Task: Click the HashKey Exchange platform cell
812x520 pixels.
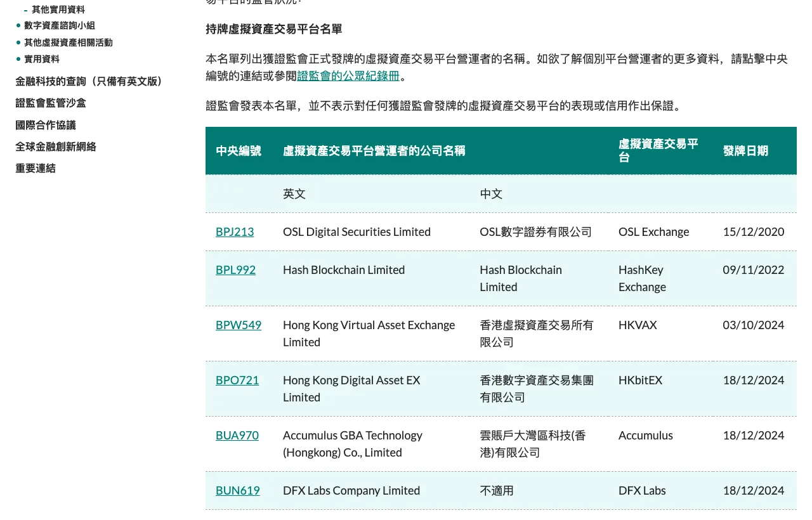Action: tap(642, 278)
